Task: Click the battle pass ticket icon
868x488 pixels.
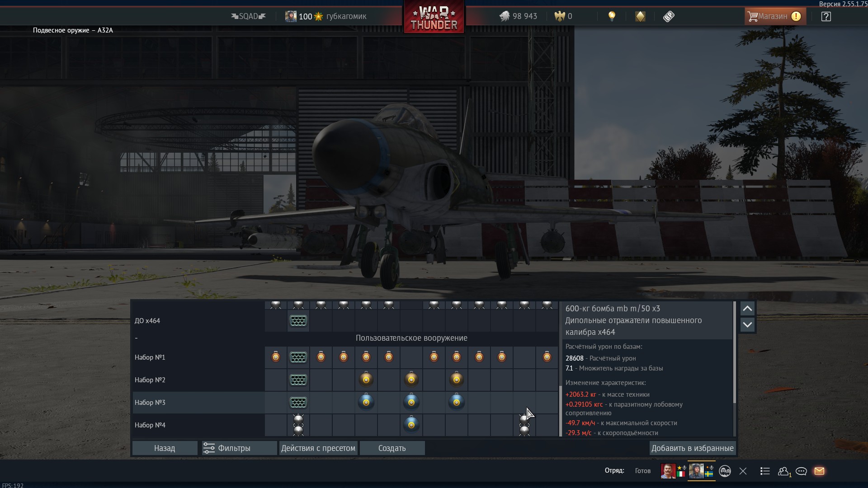Action: (669, 16)
